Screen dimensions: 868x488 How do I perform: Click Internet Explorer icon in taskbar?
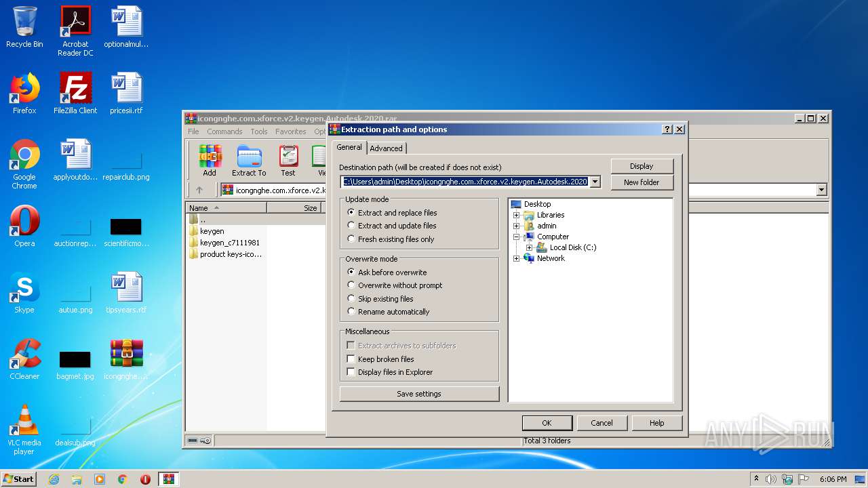pyautogui.click(x=54, y=479)
